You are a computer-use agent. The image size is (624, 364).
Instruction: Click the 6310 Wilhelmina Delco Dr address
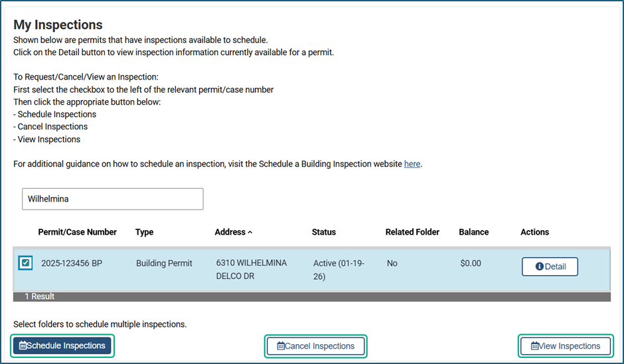pos(251,269)
